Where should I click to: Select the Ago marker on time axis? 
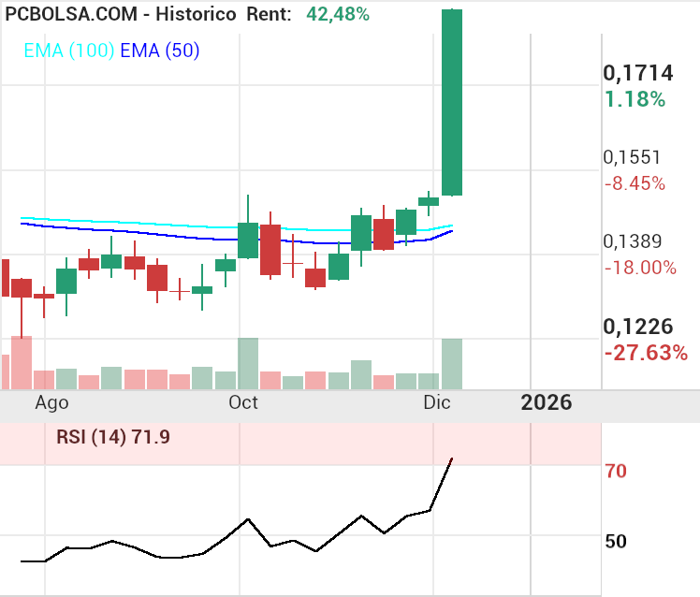[x=51, y=402]
